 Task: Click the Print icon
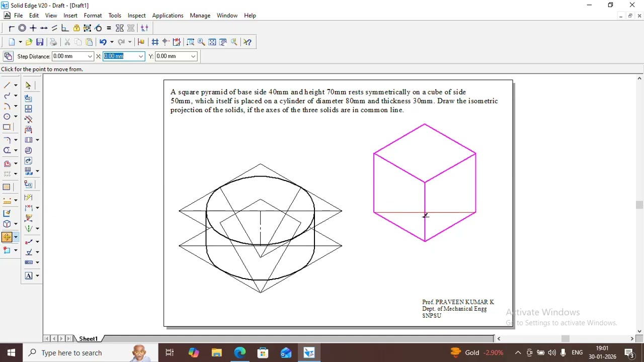(53, 42)
